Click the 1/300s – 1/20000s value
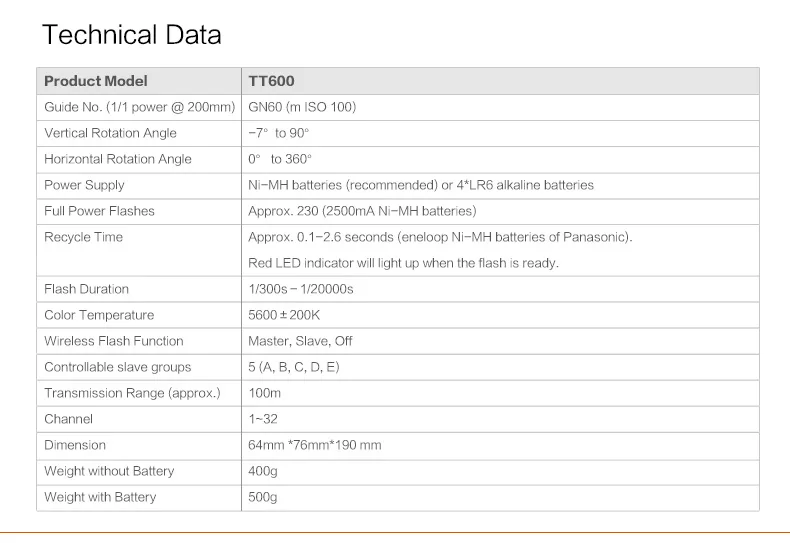 tap(301, 289)
